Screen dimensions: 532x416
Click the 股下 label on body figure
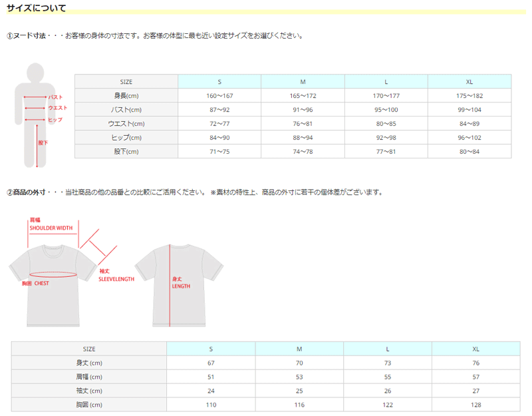click(43, 142)
